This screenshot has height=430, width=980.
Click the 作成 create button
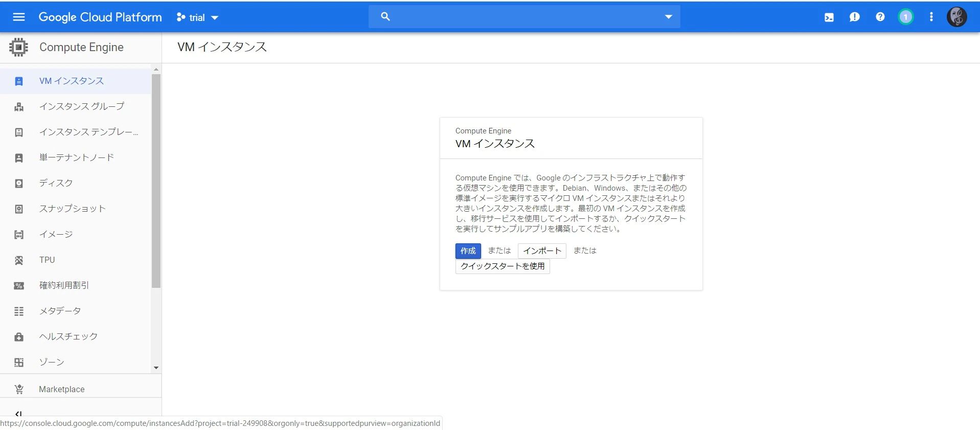click(x=468, y=251)
